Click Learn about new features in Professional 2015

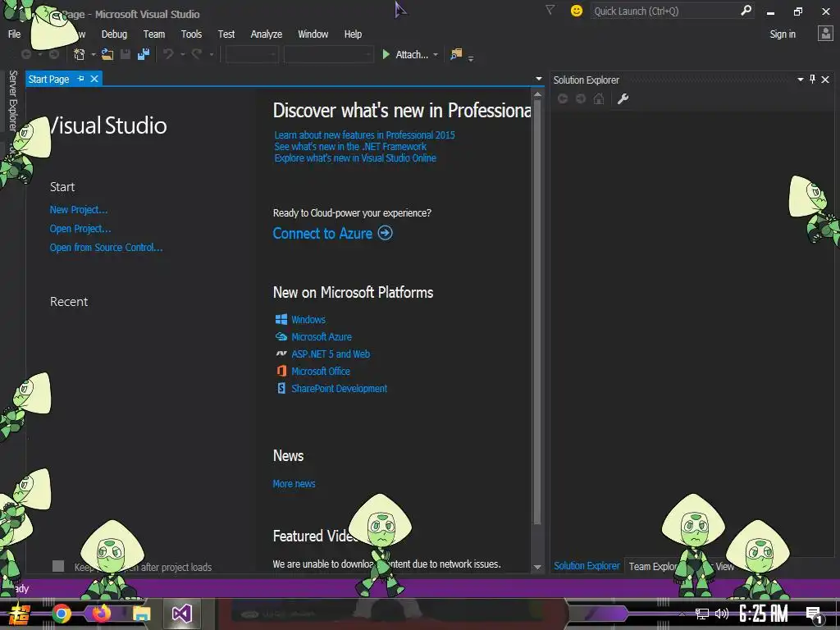[x=364, y=135]
